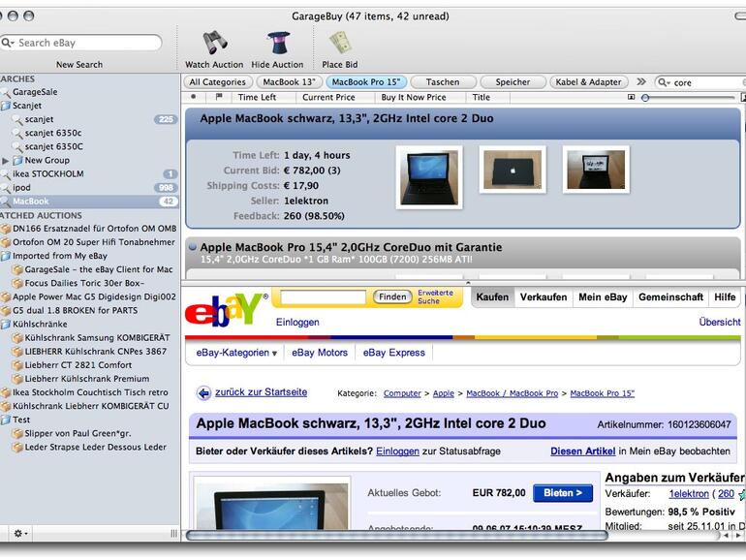Click the zurück zur Startseite arrow icon

tap(204, 393)
